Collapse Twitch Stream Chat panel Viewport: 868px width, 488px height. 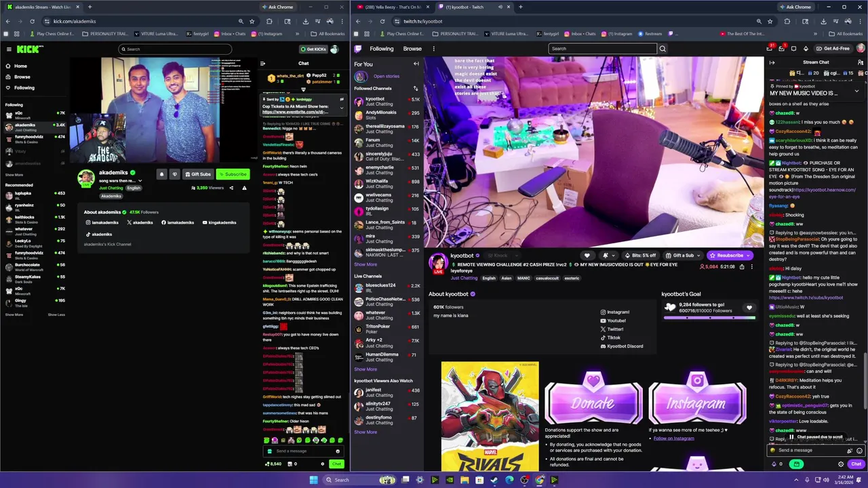coord(772,62)
